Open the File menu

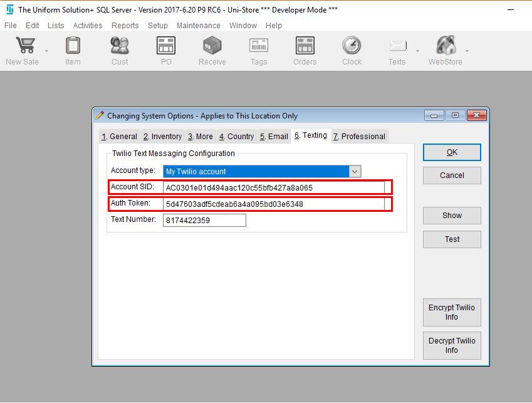pyautogui.click(x=11, y=26)
